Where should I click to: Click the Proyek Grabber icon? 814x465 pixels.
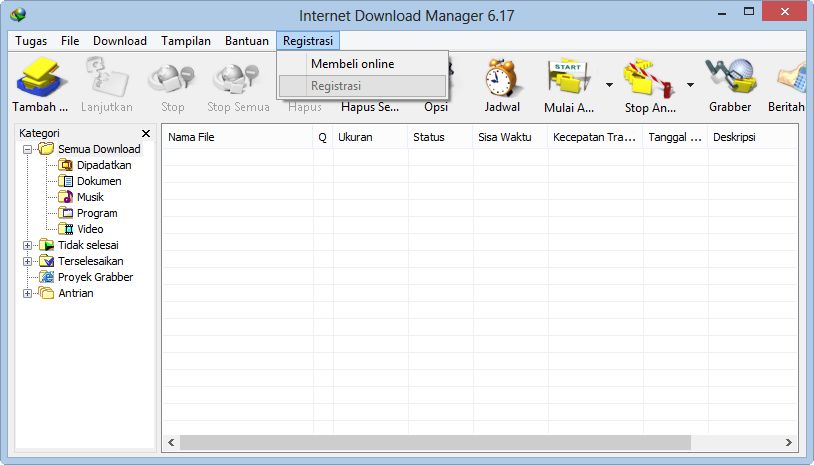(x=47, y=277)
